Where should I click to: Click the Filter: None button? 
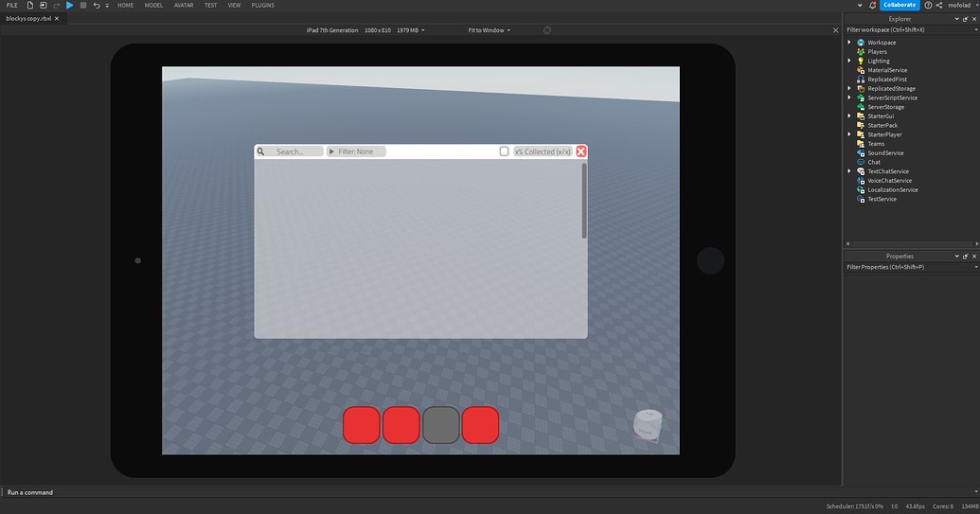[x=356, y=151]
